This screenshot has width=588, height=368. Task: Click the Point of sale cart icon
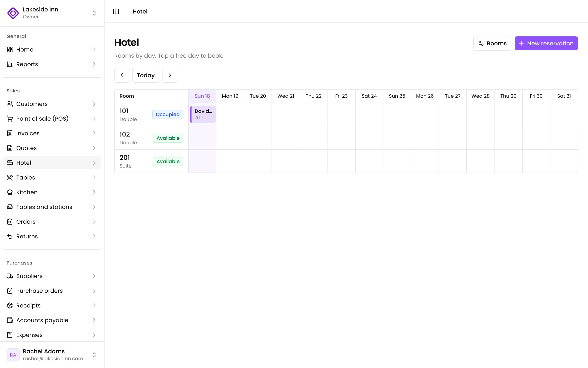(x=10, y=119)
